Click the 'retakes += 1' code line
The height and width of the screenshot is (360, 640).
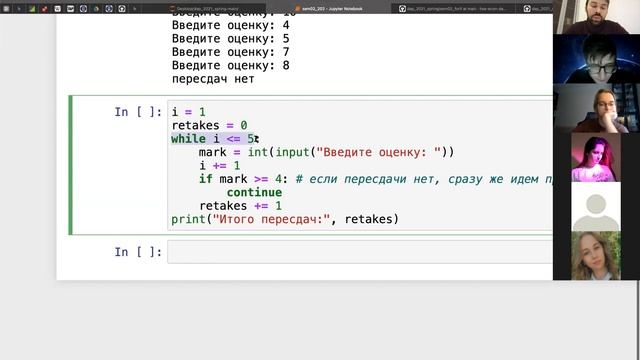pos(240,206)
